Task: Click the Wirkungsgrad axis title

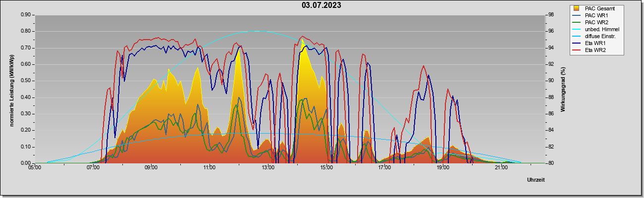Action: click(x=563, y=89)
